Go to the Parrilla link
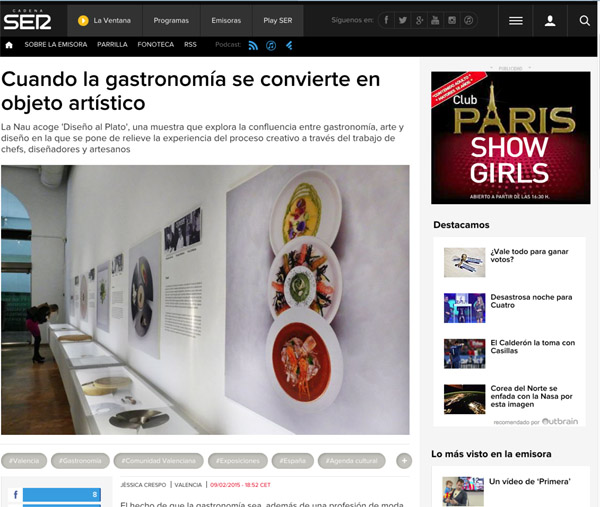The height and width of the screenshot is (507, 600). click(x=112, y=45)
